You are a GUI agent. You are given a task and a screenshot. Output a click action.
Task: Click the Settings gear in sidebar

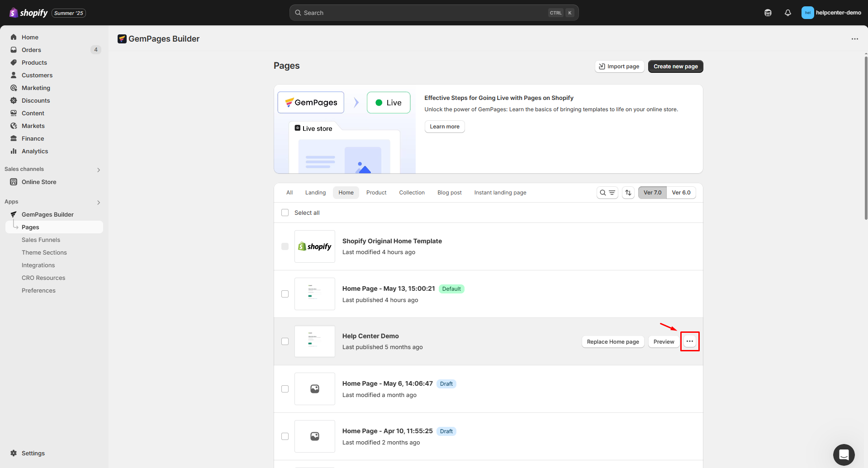(14, 453)
